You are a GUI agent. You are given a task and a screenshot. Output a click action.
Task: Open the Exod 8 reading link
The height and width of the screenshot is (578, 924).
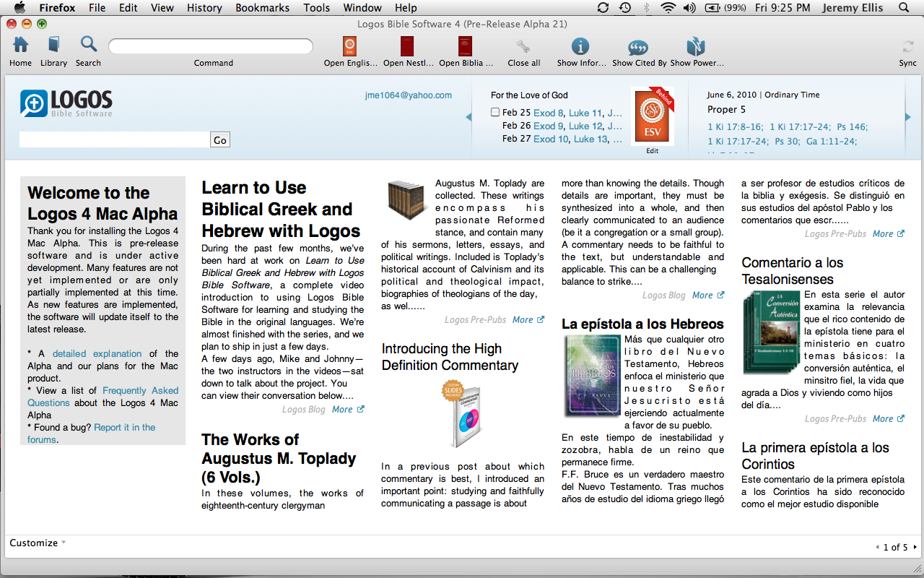tap(549, 113)
